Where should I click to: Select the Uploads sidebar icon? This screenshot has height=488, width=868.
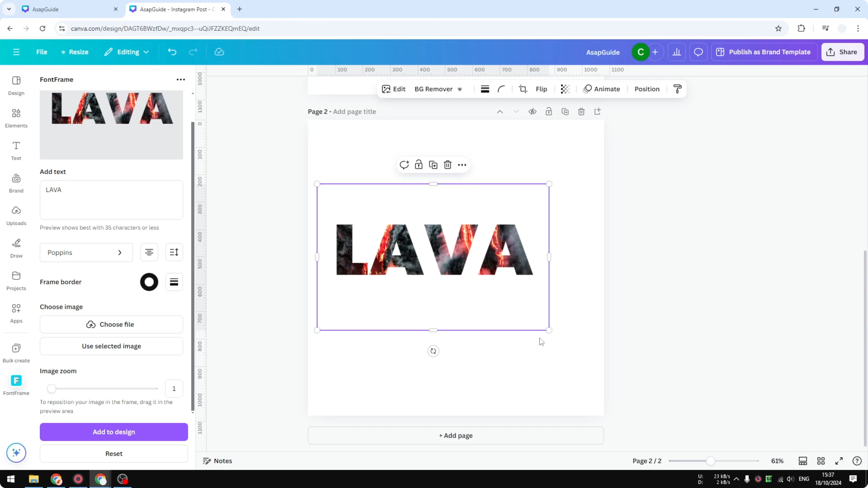(x=16, y=215)
